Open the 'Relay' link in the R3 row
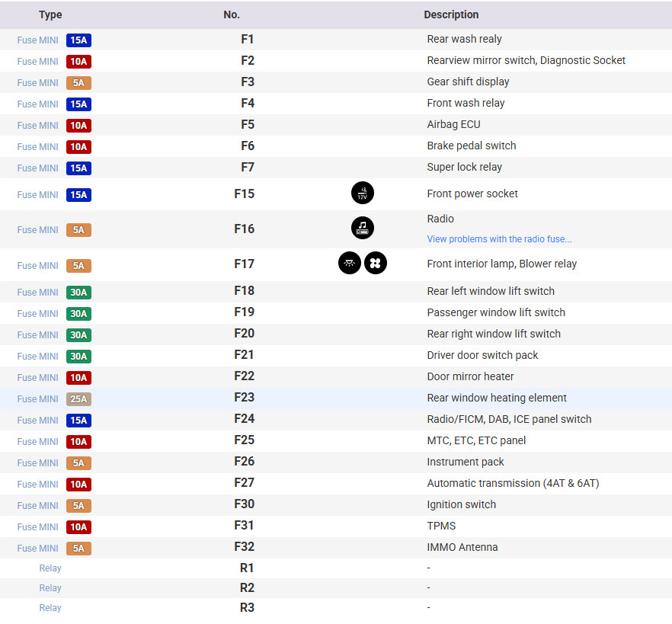 coord(50,608)
